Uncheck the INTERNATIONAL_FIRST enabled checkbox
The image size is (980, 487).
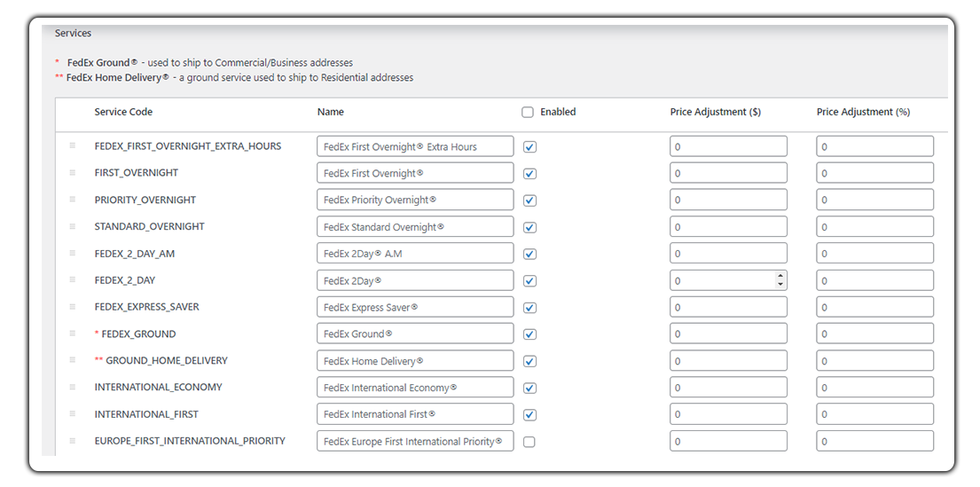point(530,415)
